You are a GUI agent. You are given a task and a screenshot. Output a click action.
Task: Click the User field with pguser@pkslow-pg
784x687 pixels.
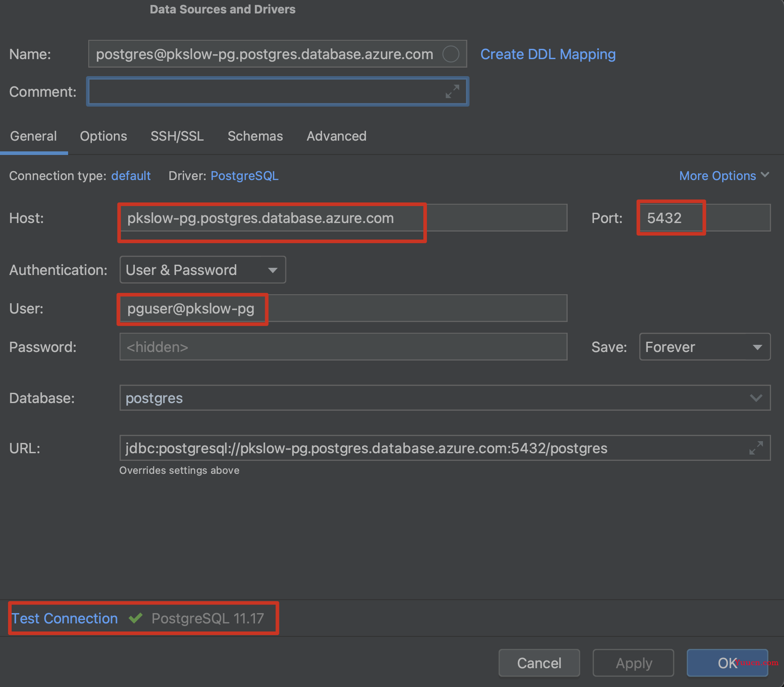(x=343, y=308)
